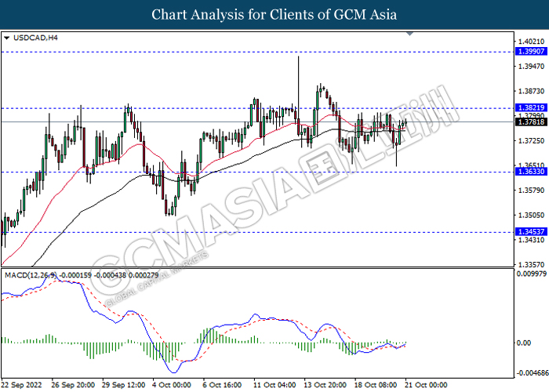Click the 1.39470 price scale value
The image size is (549, 392).
click(532, 67)
